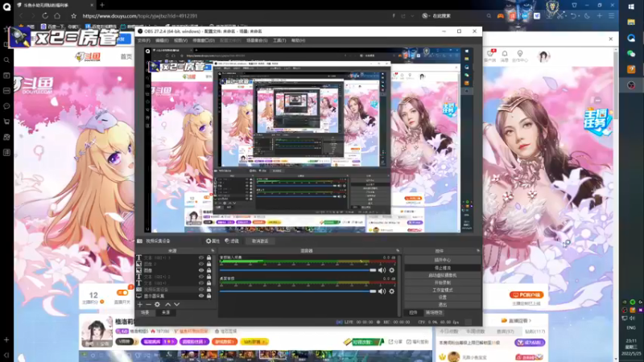This screenshot has height=362, width=644.
Task: Click the browser reload icon
Action: 45,15
